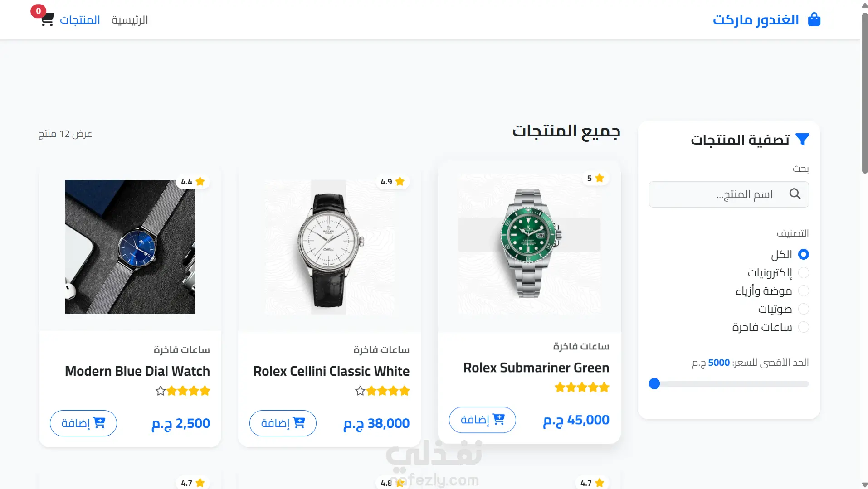Open the الرئيسية nav item
The image size is (868, 489).
click(130, 20)
